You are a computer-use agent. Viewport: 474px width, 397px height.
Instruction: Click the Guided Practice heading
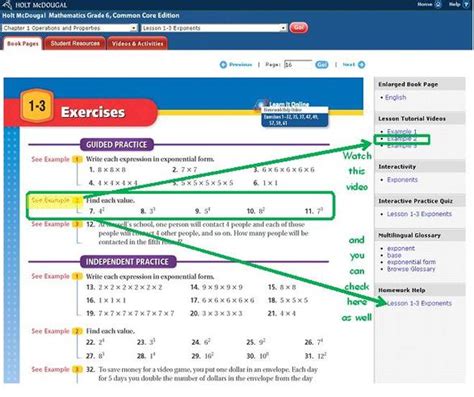[117, 145]
